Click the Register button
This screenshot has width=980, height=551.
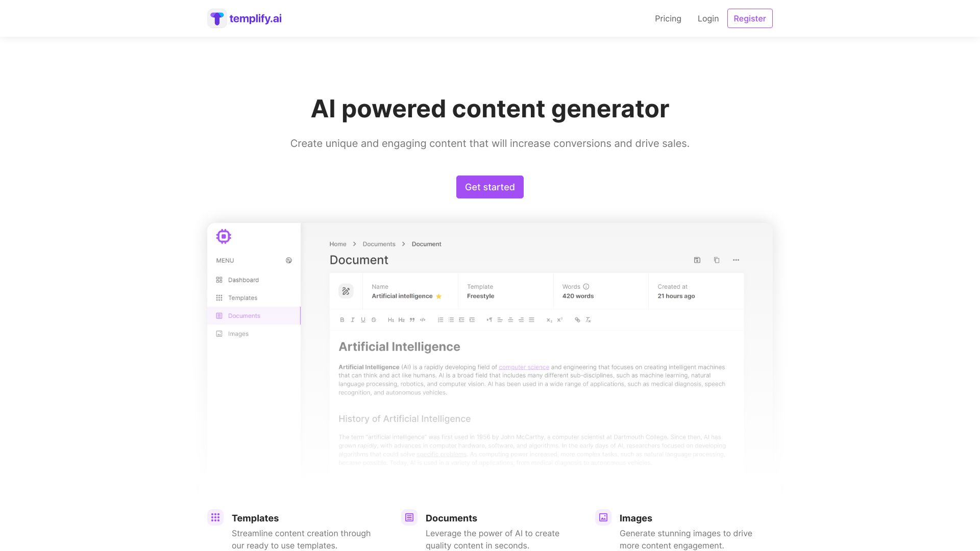click(x=750, y=18)
